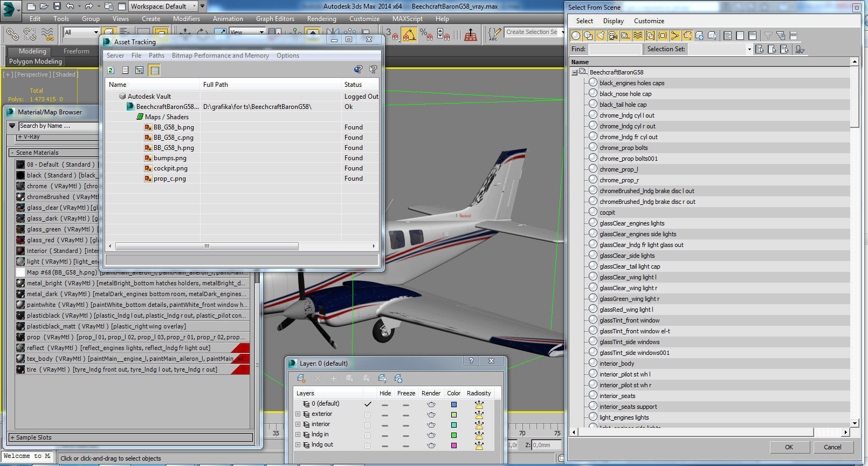
Task: Collapse BeechcraftBaronG58 tree in Select From Scene
Action: [574, 72]
